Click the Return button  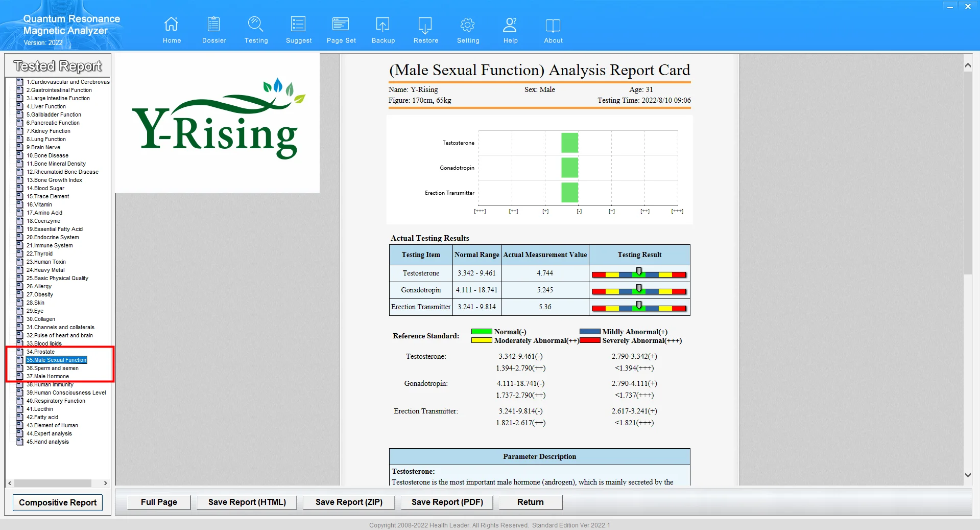tap(531, 502)
